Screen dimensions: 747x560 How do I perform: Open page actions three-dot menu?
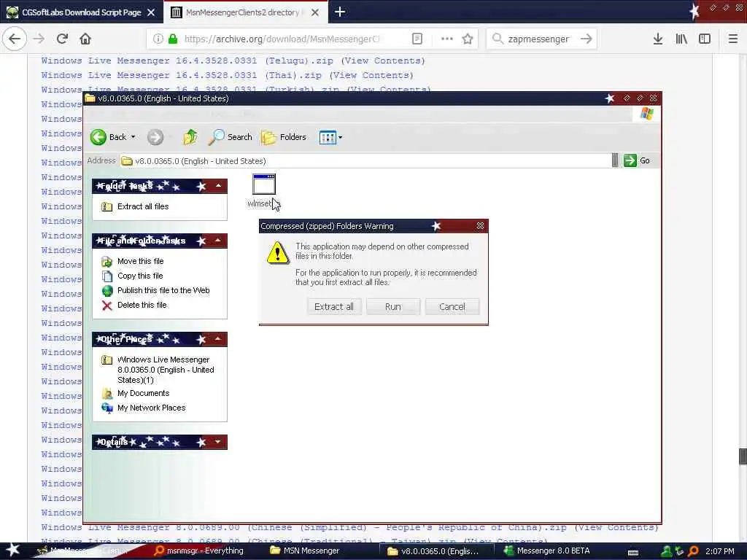447,39
